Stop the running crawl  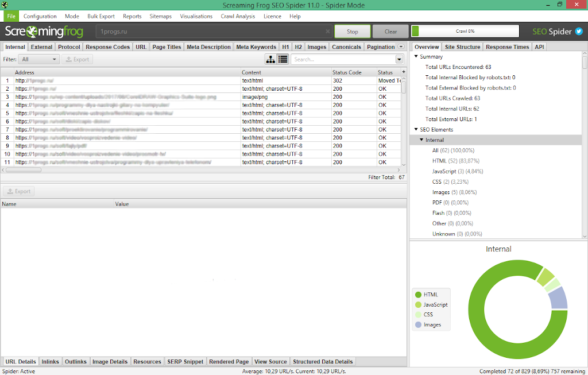pyautogui.click(x=353, y=32)
